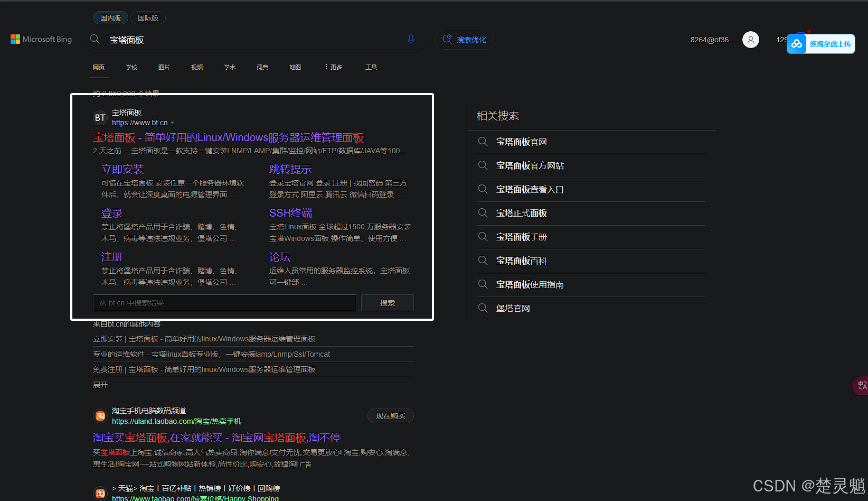868x501 pixels.
Task: Select the 网页 tab
Action: point(99,67)
